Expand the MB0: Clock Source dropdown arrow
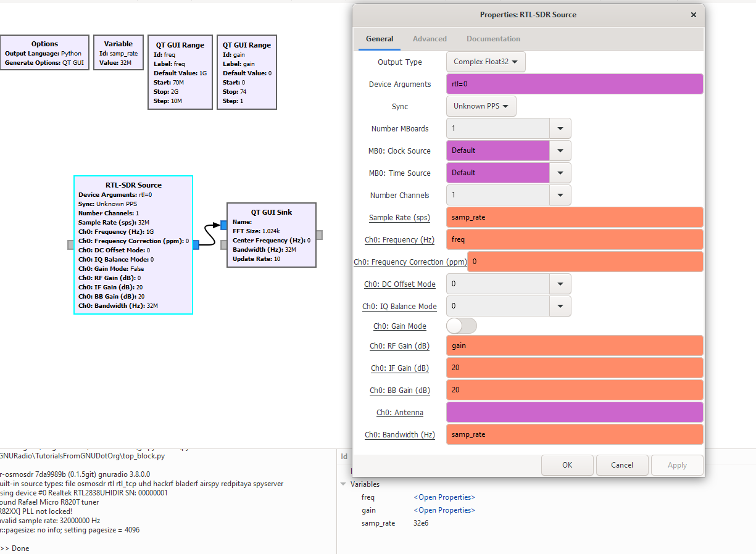The width and height of the screenshot is (756, 554). point(560,151)
